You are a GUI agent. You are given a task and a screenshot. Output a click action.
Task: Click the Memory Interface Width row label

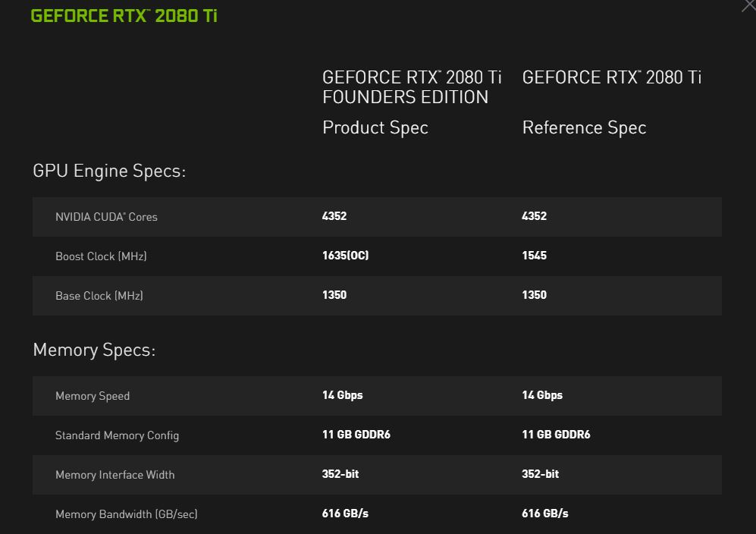114,475
